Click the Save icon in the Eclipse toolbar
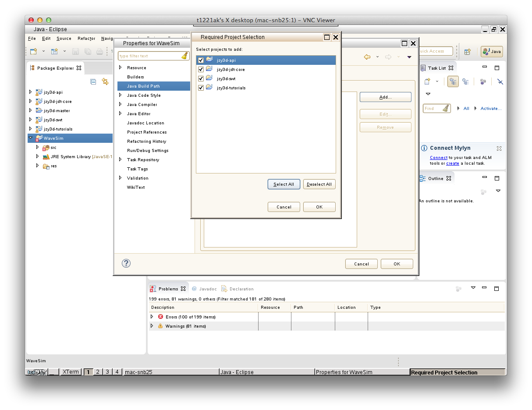The height and width of the screenshot is (410, 532). click(x=75, y=51)
